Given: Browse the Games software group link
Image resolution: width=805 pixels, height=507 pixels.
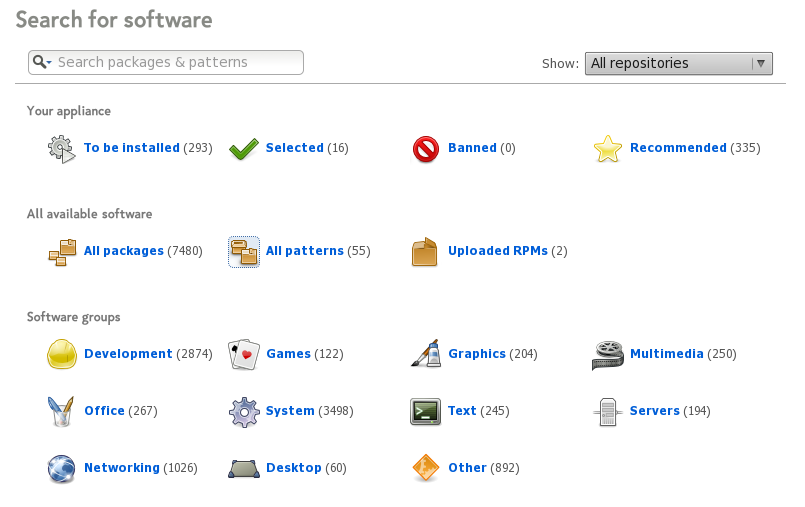Looking at the screenshot, I should click(289, 354).
